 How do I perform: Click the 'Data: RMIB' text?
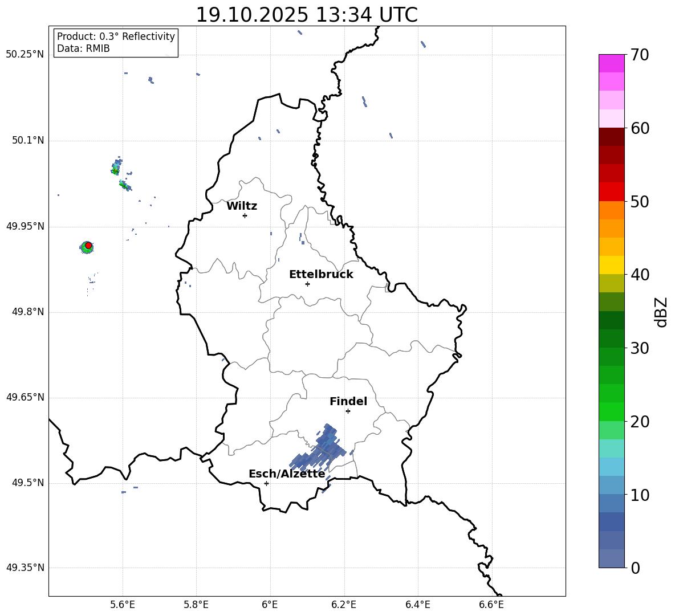[83, 48]
